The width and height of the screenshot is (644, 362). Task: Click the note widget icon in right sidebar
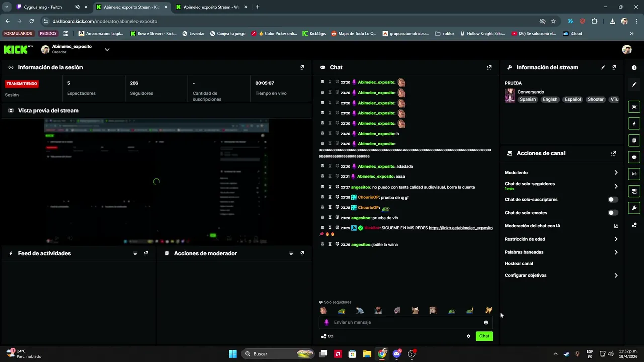pyautogui.click(x=634, y=140)
